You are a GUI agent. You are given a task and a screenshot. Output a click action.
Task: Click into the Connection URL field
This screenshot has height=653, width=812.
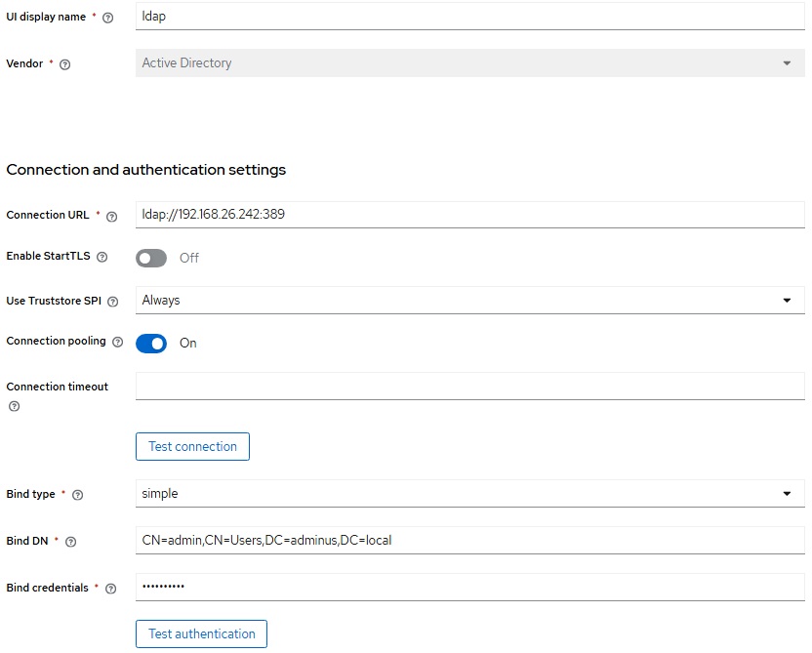pyautogui.click(x=470, y=215)
